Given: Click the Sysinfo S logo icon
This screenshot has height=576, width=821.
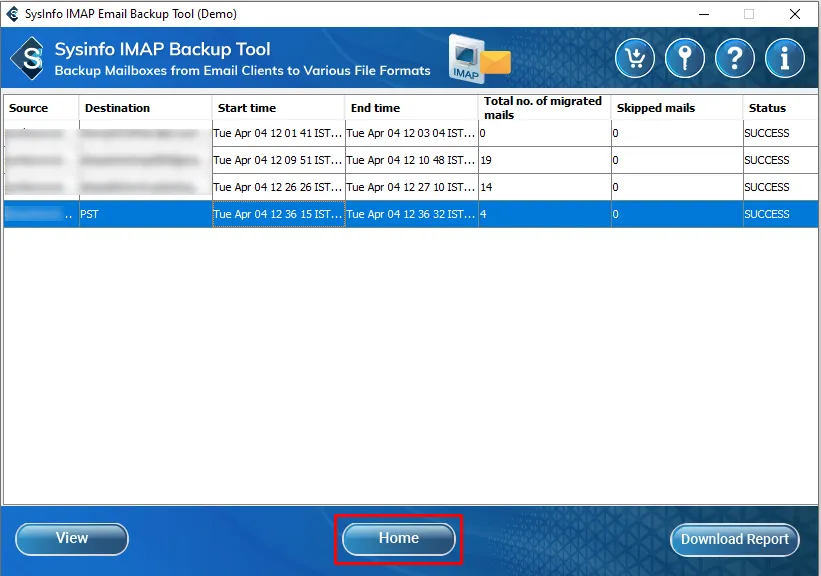Looking at the screenshot, I should pos(29,59).
